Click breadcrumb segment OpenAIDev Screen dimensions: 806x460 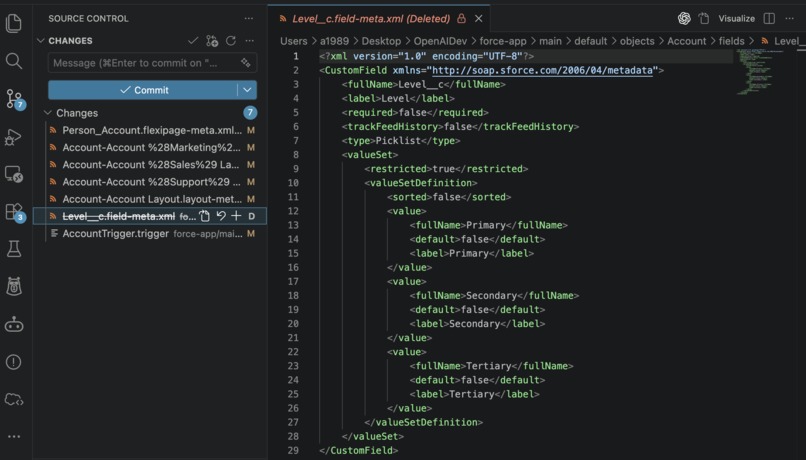coord(440,41)
